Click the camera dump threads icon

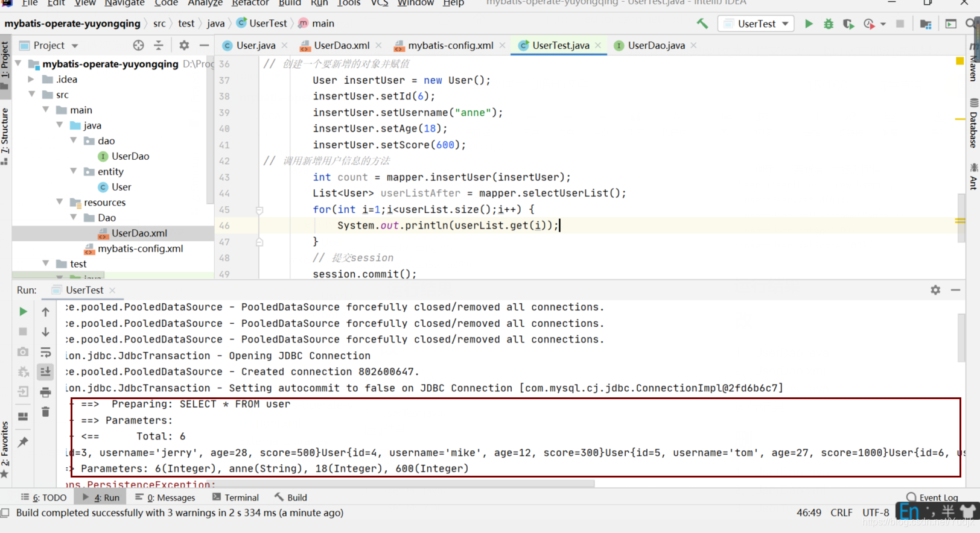pos(23,352)
